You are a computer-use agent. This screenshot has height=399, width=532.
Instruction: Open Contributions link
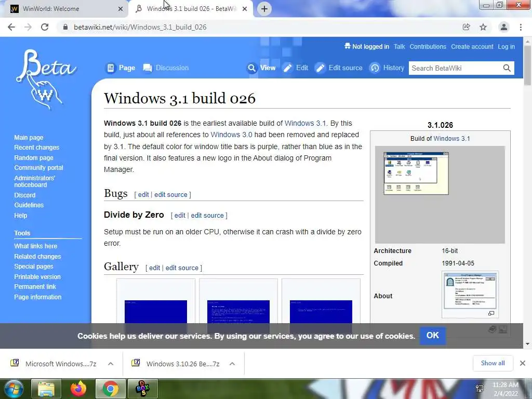[x=428, y=47]
